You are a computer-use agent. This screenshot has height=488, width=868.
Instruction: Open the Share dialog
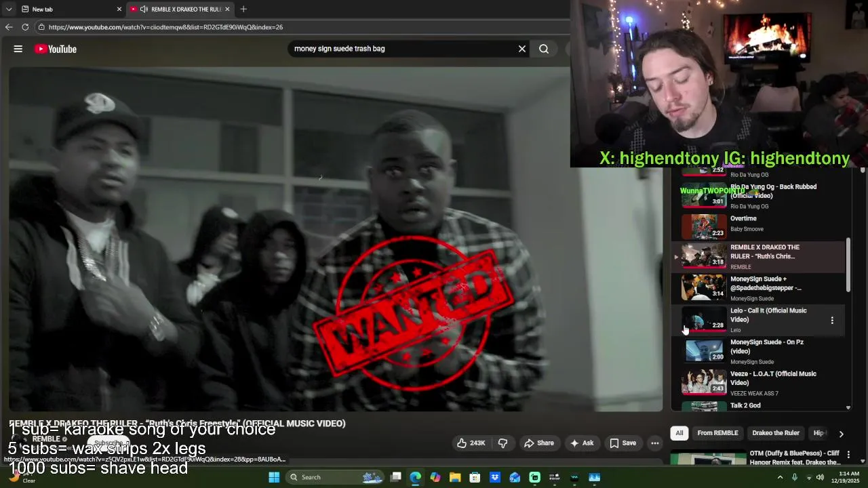[x=539, y=443]
